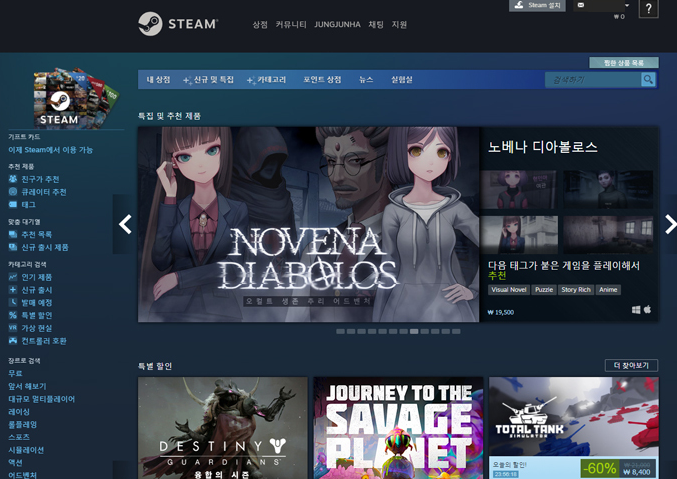Select the last carousel page indicator
The height and width of the screenshot is (479, 677).
tap(456, 331)
